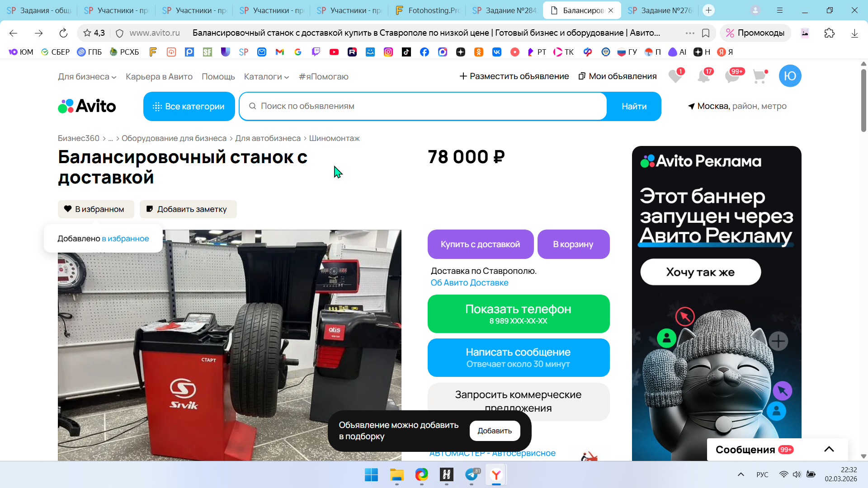868x488 pixels.
Task: Open favorites heart icon in header
Action: coord(675,76)
